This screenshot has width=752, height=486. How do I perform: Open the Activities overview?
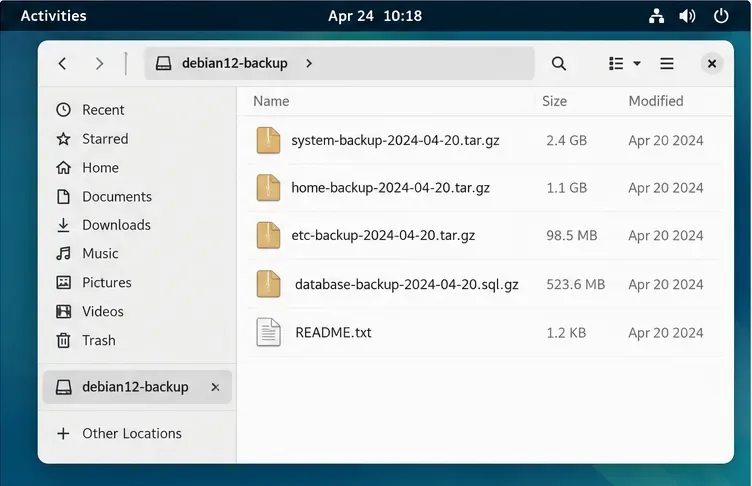tap(54, 16)
